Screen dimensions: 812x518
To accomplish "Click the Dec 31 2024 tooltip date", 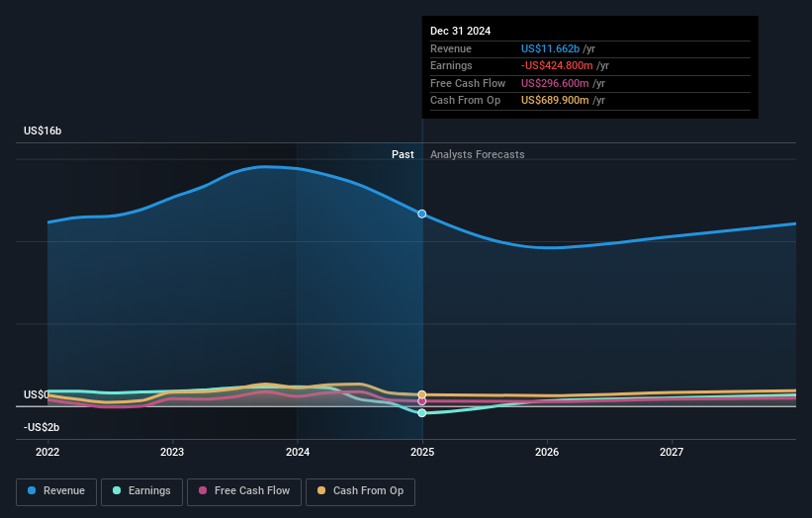I will click(x=460, y=31).
